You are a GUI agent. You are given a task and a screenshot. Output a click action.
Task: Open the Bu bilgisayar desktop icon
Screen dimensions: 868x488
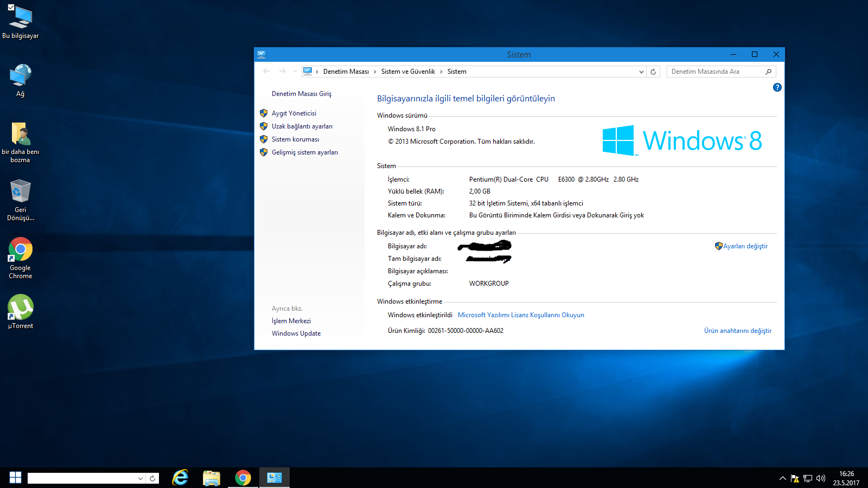[x=20, y=23]
